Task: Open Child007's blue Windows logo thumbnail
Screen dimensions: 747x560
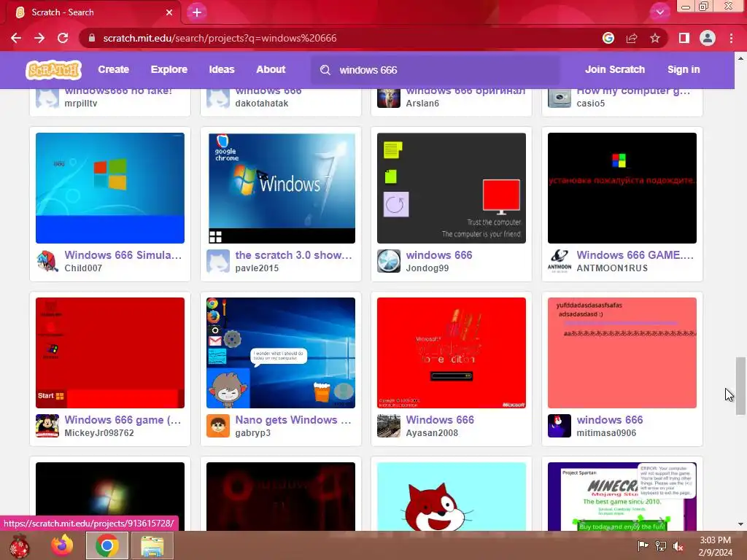Action: pyautogui.click(x=110, y=188)
